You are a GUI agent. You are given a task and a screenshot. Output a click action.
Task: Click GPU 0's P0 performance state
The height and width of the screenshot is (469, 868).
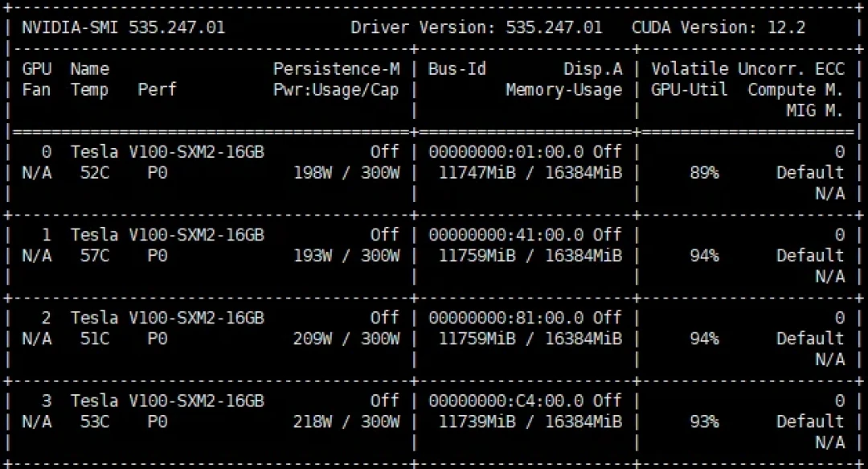point(158,173)
